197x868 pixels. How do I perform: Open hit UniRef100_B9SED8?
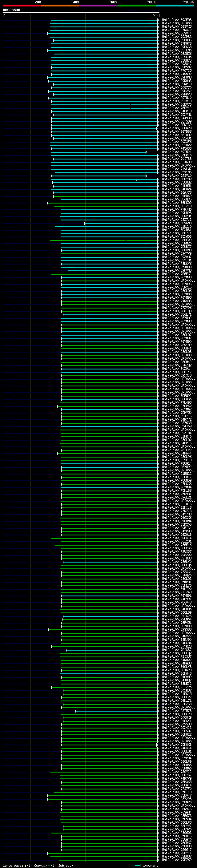176,20
